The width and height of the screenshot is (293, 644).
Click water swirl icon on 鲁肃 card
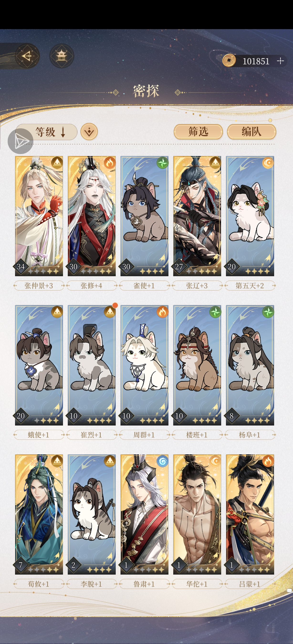point(162,461)
